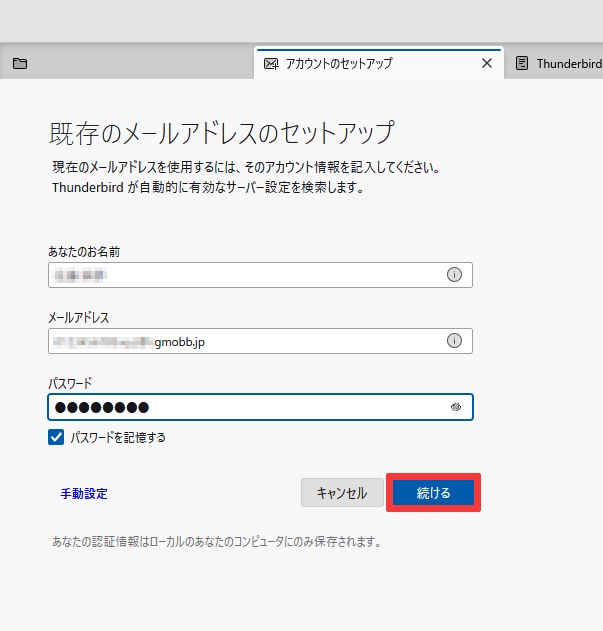
Task: Click the credentials storage note at the bottom
Action: [217, 542]
